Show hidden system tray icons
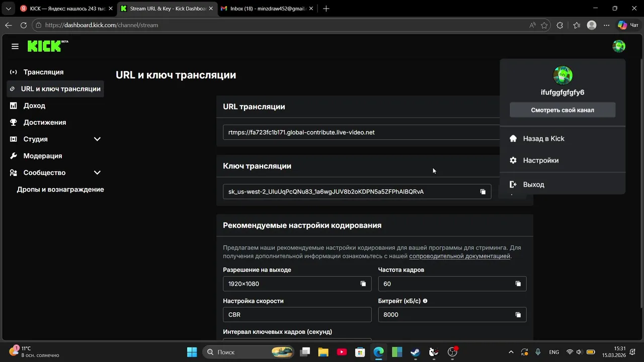The width and height of the screenshot is (644, 362). (x=511, y=352)
